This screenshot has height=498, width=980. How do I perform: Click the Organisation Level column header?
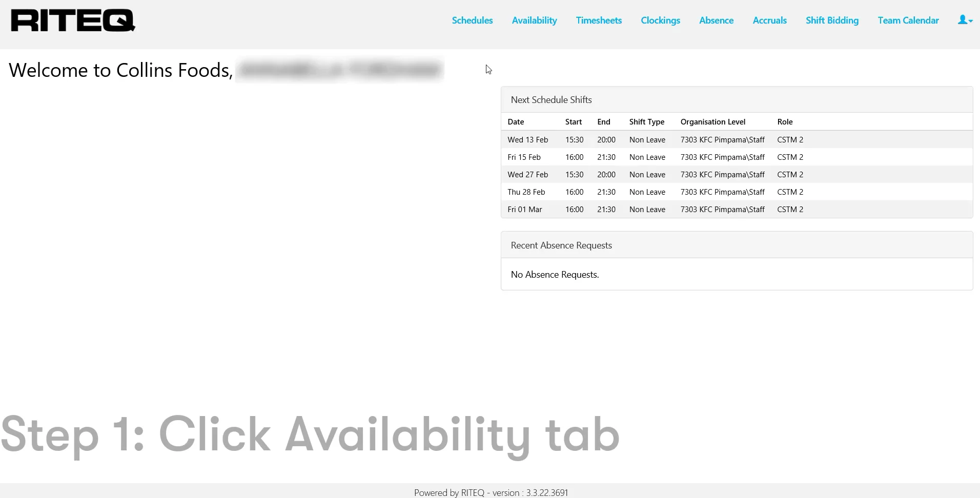[713, 122]
